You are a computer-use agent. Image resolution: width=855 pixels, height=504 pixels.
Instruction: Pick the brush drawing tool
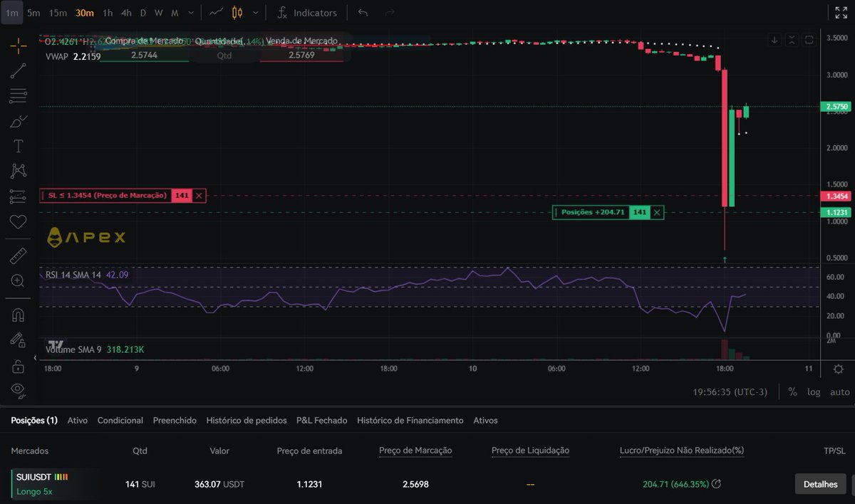point(18,121)
